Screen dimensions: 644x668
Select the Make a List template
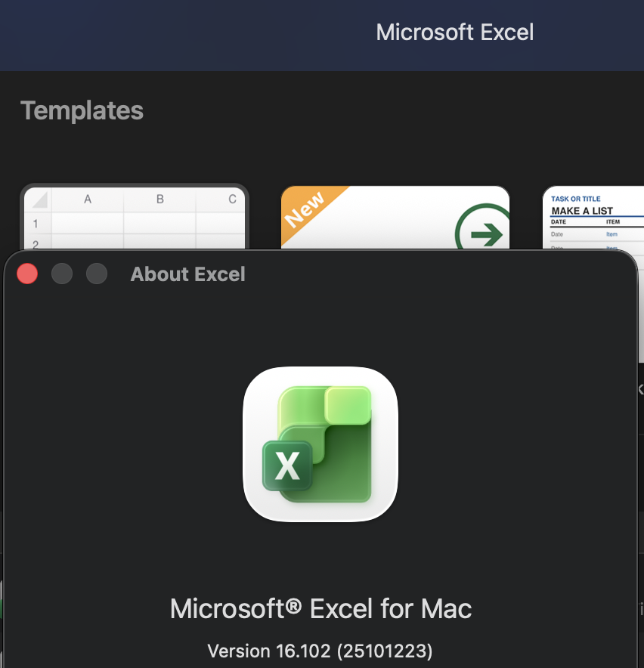coord(593,218)
